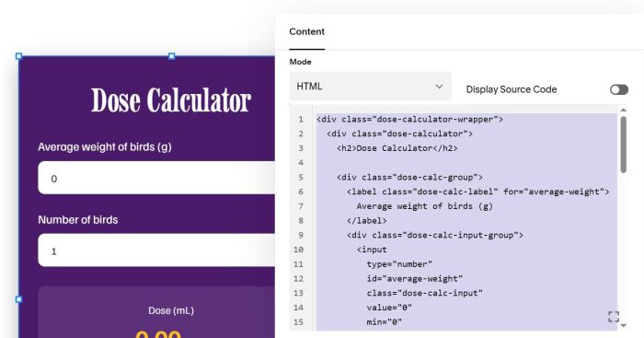Toggle Display Source Code switch
The height and width of the screenshot is (338, 644).
point(618,89)
